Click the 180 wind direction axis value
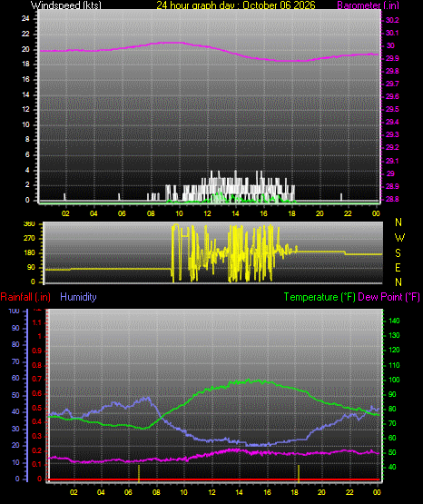Viewport: 423px width, 504px height. click(29, 253)
